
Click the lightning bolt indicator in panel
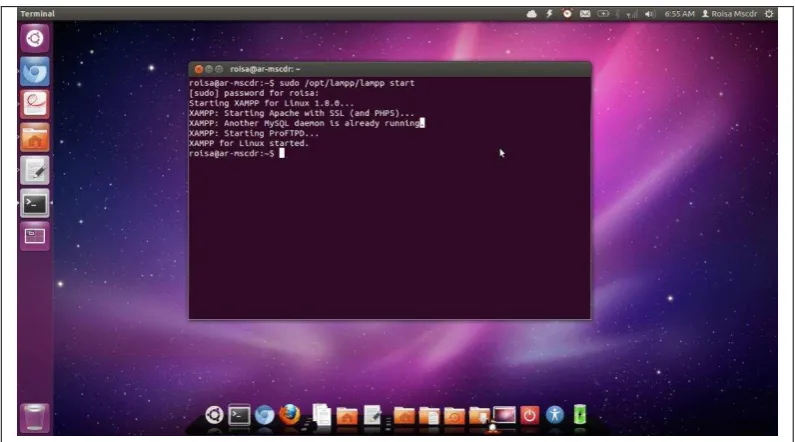(x=549, y=14)
